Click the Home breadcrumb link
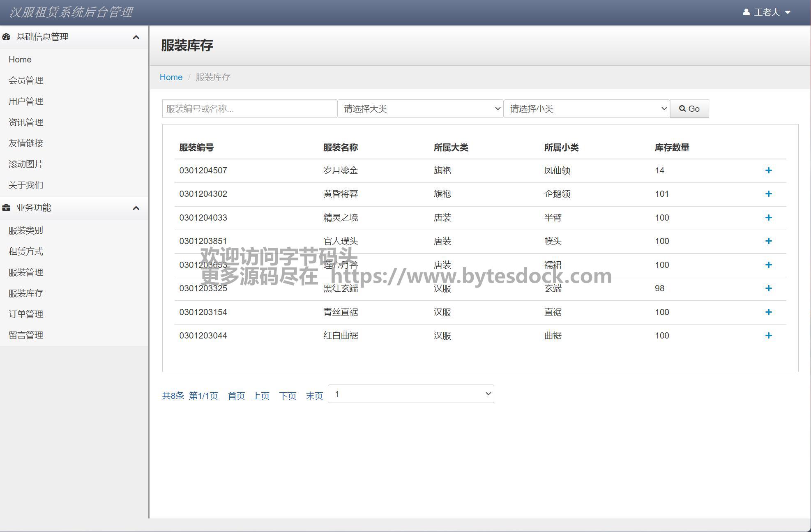This screenshot has width=811, height=532. coord(171,77)
